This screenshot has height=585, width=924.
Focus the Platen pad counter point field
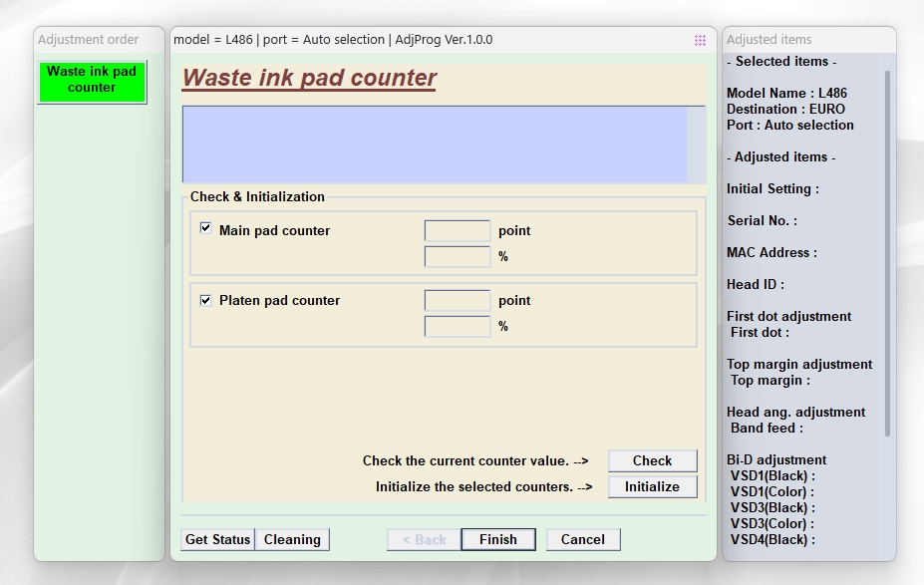(457, 300)
